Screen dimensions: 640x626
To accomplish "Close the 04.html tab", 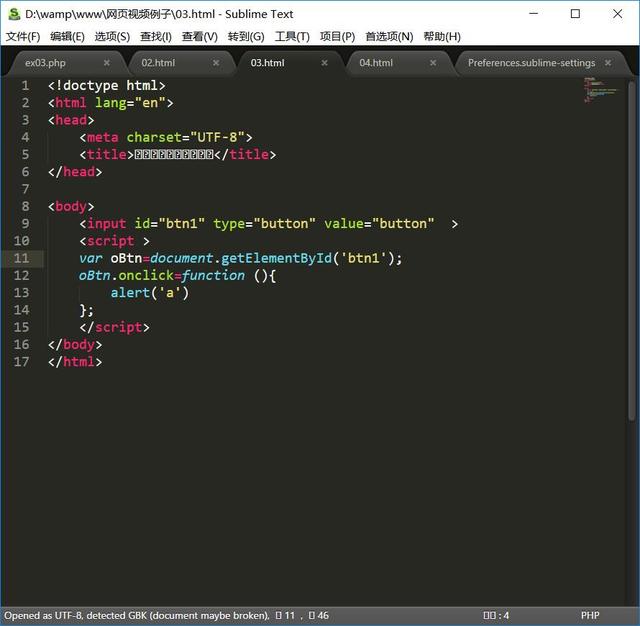I will (x=433, y=63).
